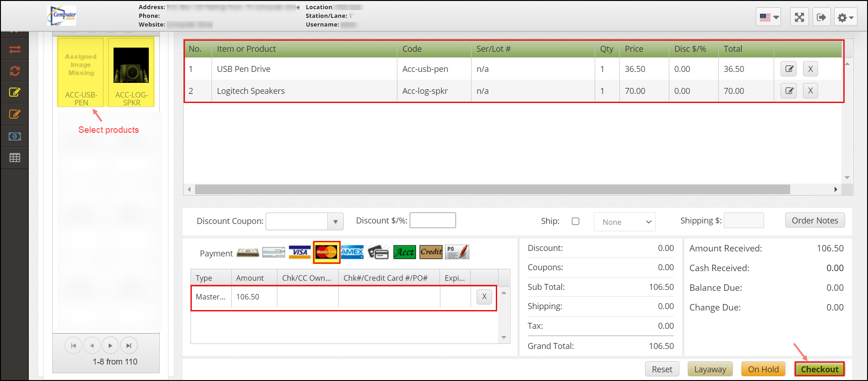
Task: Choose store Credit payment icon
Action: (x=431, y=252)
